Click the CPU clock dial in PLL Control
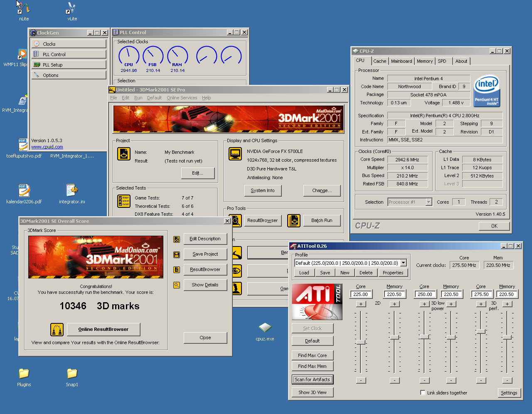 coord(129,56)
